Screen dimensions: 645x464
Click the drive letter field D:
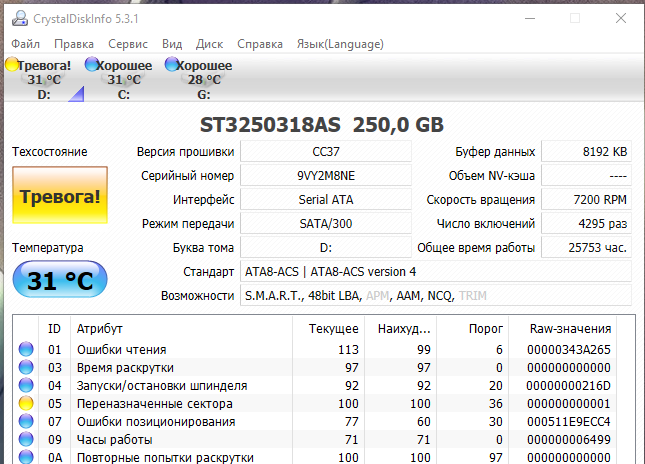tap(326, 248)
